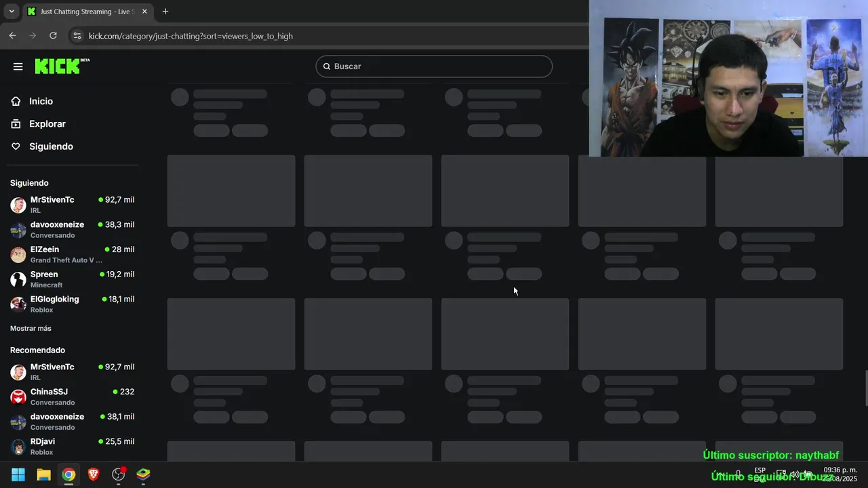868x488 pixels.
Task: Click the Inicio home icon
Action: tap(16, 101)
